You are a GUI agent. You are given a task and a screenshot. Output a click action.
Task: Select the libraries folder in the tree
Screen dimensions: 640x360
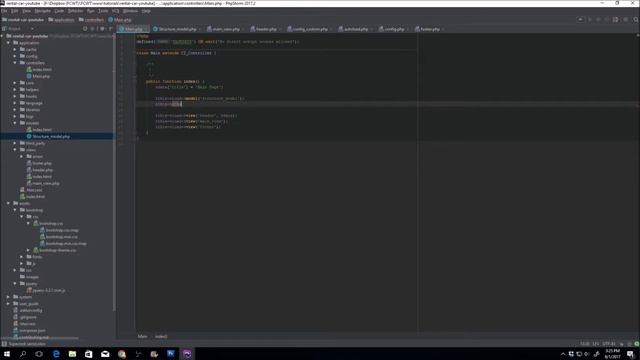tap(30, 110)
